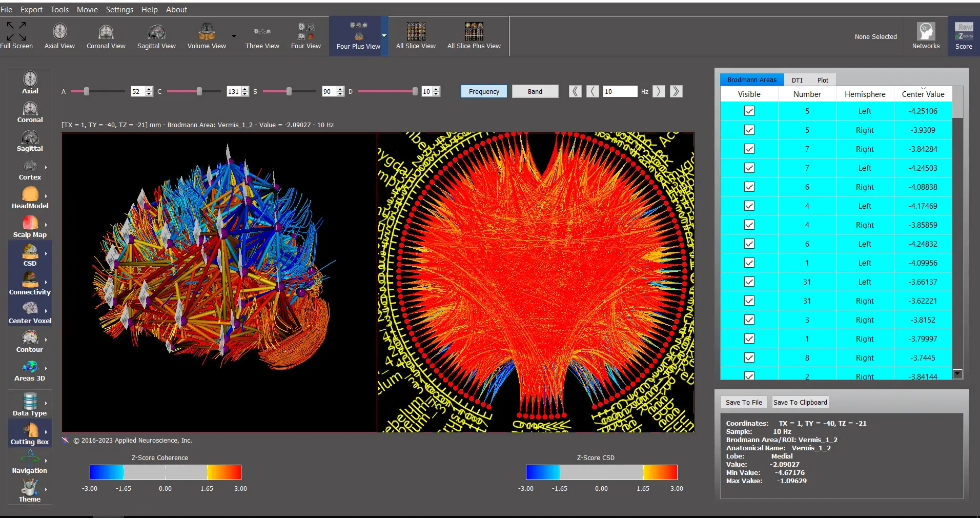
Task: Expand the Four Plus View dropdown arrow
Action: [384, 36]
